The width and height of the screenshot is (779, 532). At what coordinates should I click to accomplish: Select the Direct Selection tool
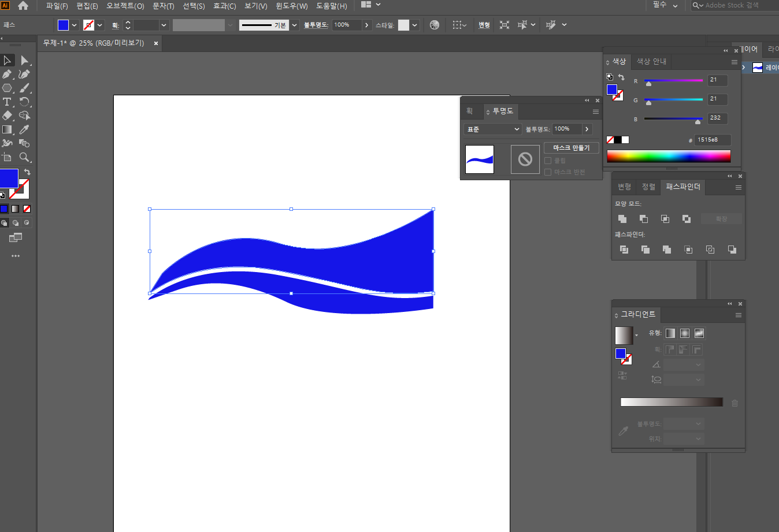coord(24,60)
